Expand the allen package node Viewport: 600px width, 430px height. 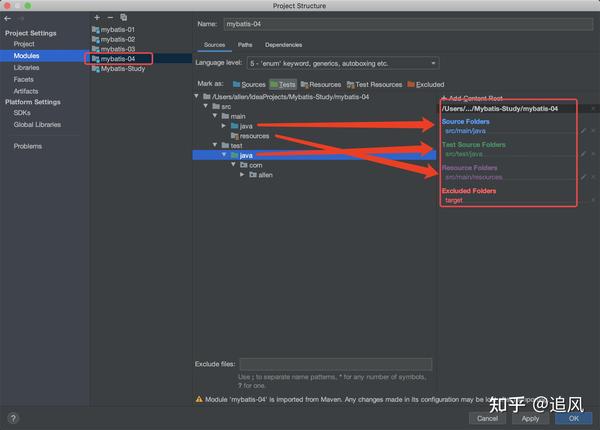[243, 174]
